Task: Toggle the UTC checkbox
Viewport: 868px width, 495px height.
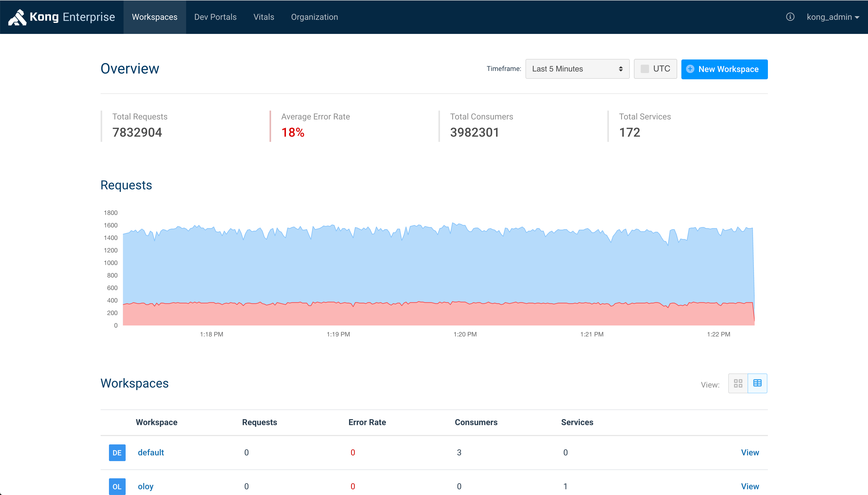Action: [644, 69]
